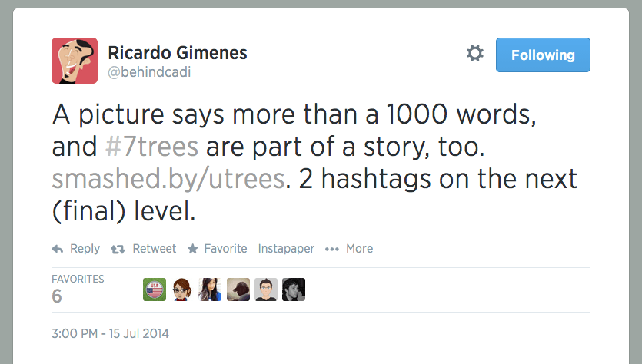This screenshot has height=364, width=642.
Task: Open the cartoon woman with glasses avatar
Action: coord(182,290)
